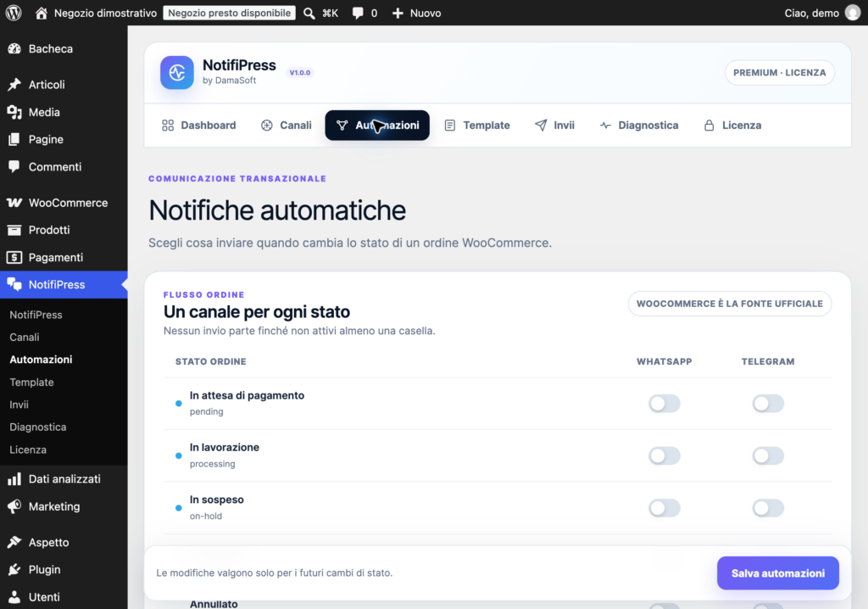Click the WordPress logo icon
The width and height of the screenshot is (868, 609).
(x=14, y=13)
